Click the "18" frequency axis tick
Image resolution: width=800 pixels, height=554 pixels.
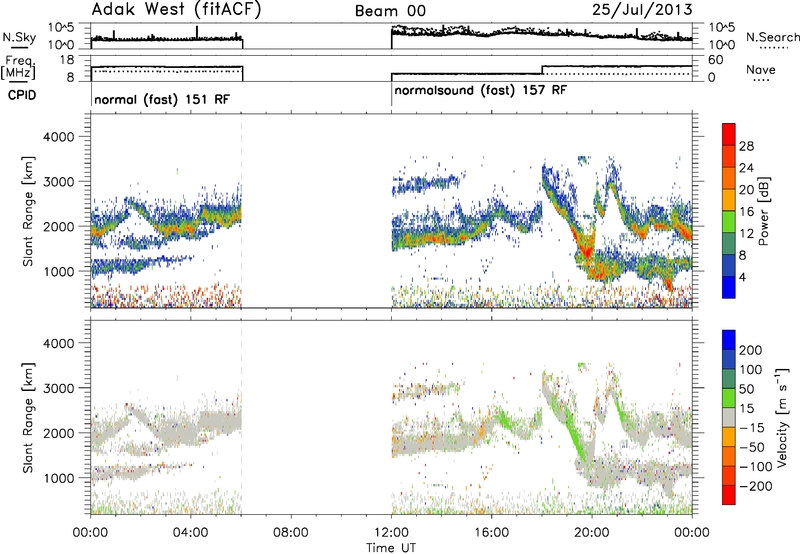67,60
